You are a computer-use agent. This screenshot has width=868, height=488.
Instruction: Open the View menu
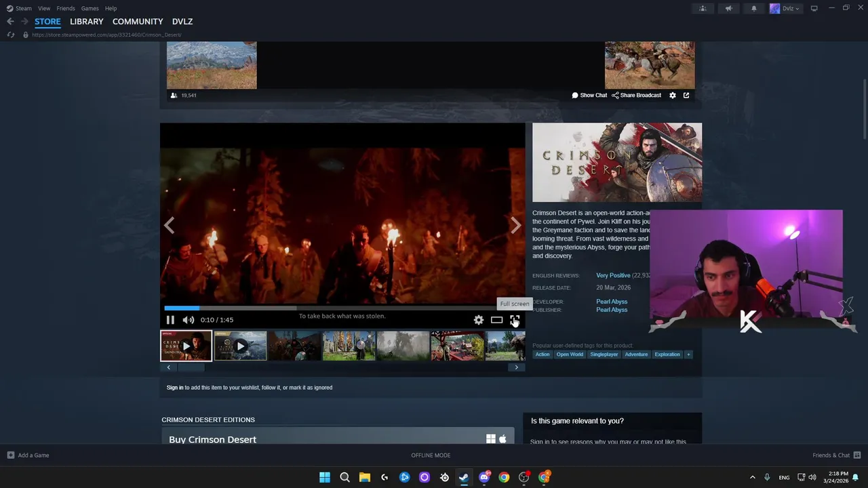point(44,8)
